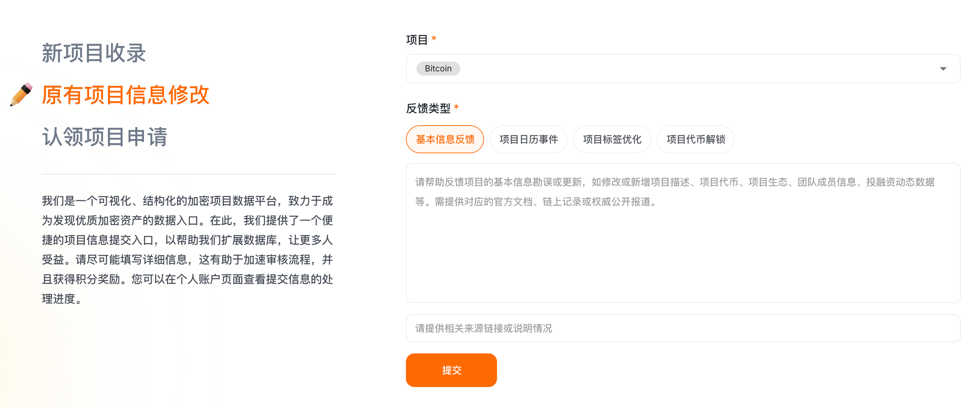Click the divider line under 认领项目申请

(x=189, y=174)
